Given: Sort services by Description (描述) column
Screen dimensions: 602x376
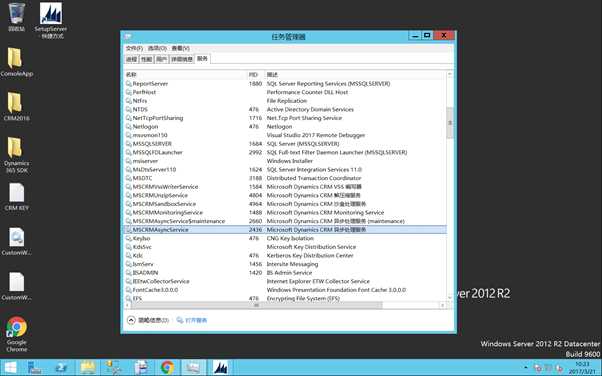Looking at the screenshot, I should tap(355, 75).
